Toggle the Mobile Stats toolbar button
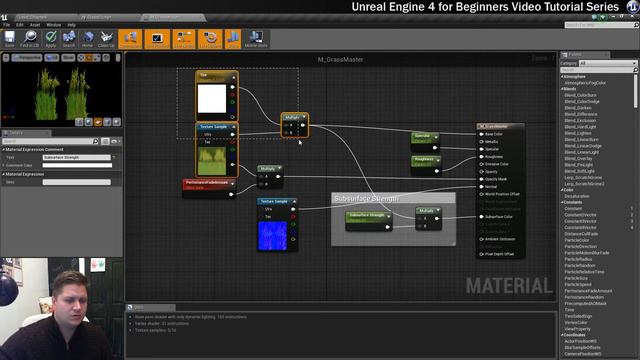The width and height of the screenshot is (640, 360). 256,39
